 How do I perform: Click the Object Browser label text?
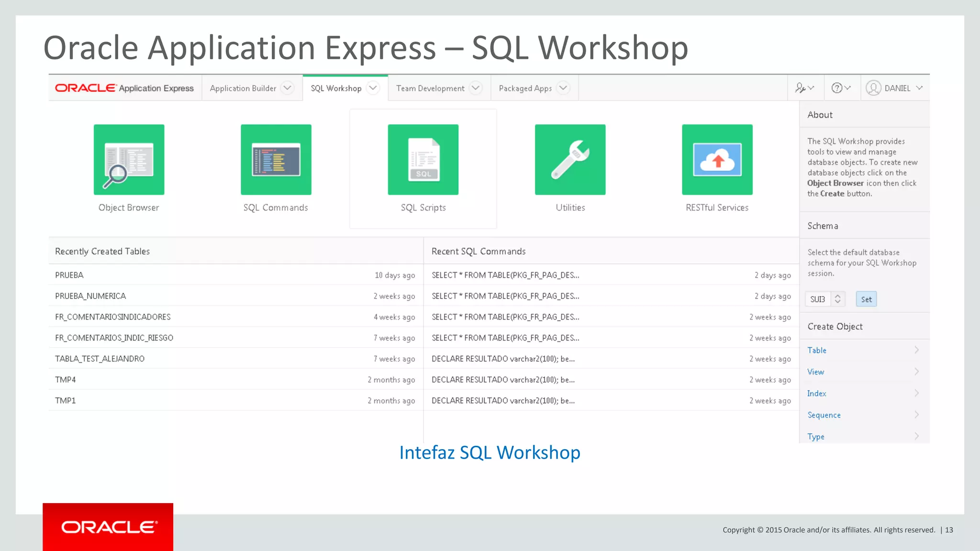[x=129, y=208]
